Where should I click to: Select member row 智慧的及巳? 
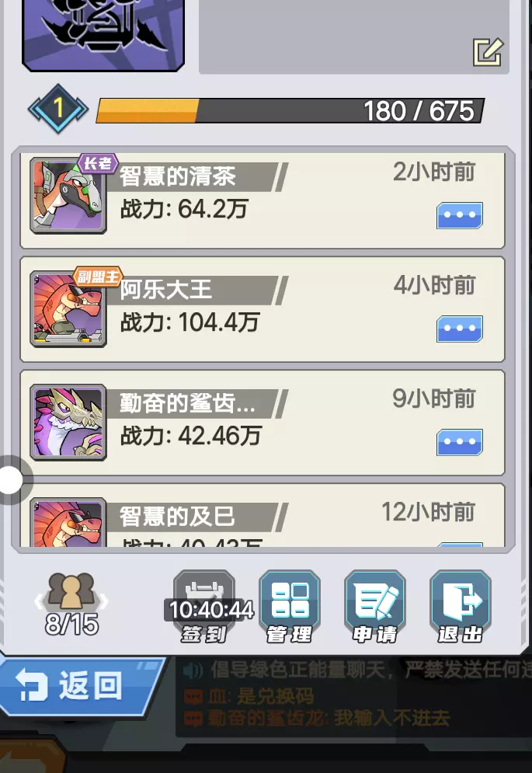pos(263,515)
